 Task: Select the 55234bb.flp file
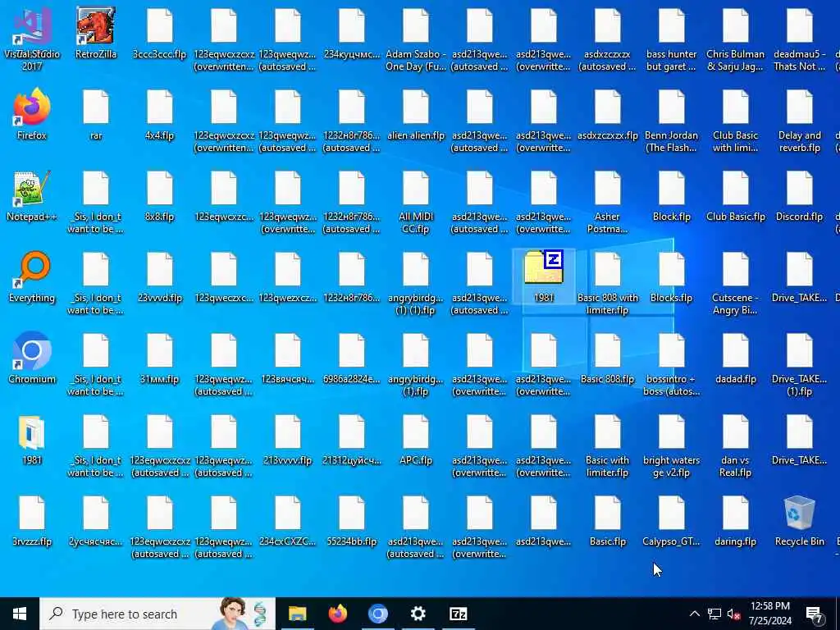point(352,521)
